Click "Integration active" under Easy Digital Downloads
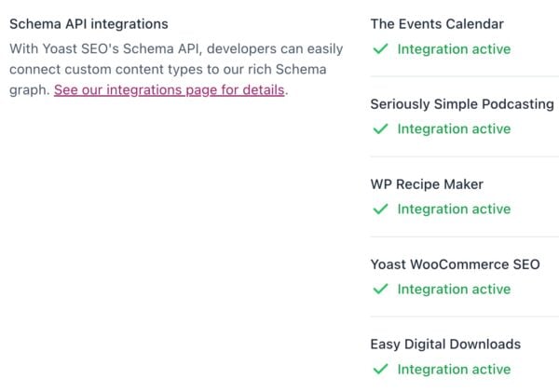The height and width of the screenshot is (392, 559). [454, 370]
